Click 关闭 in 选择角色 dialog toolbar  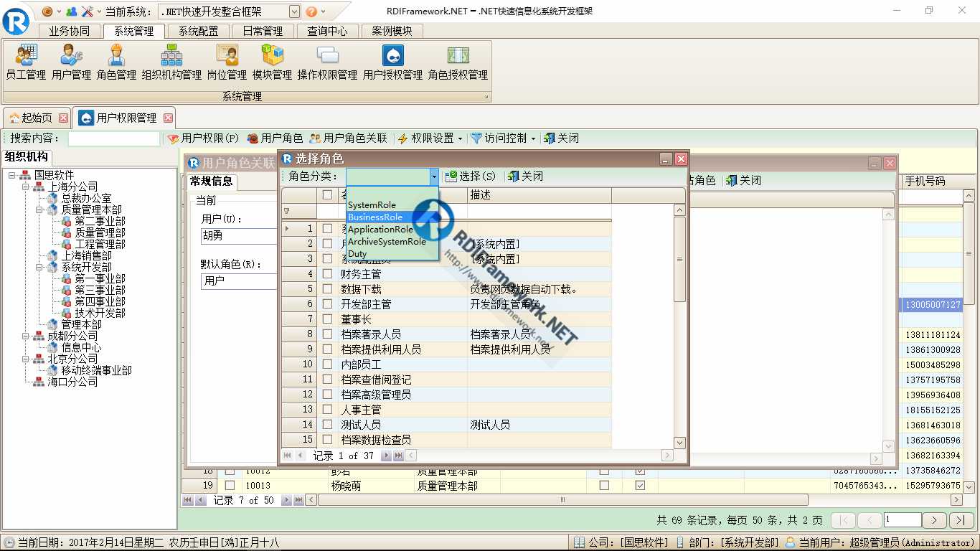pyautogui.click(x=524, y=176)
